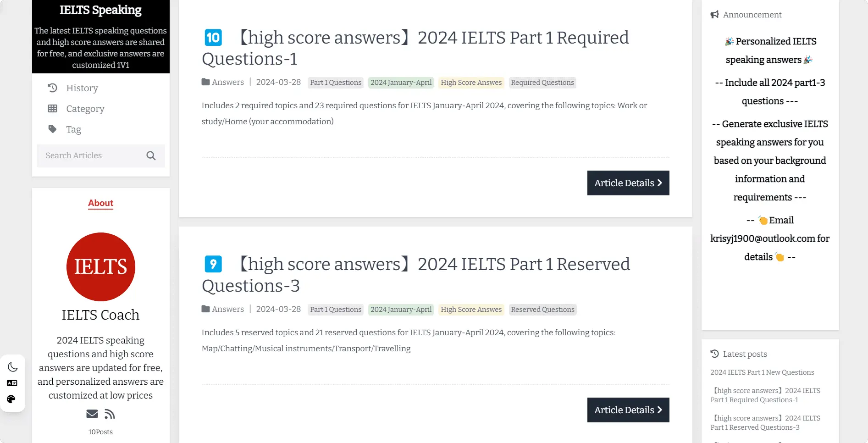
Task: Toggle dark mode with the moon icon
Action: point(12,367)
